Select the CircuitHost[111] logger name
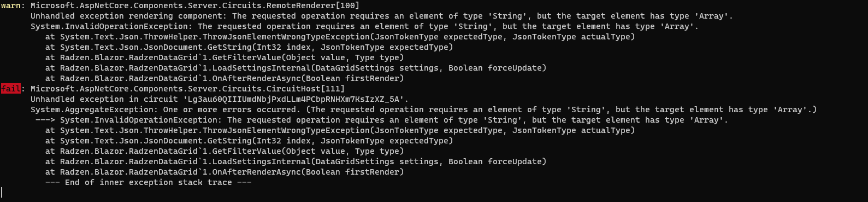The width and height of the screenshot is (868, 202). pos(188,89)
